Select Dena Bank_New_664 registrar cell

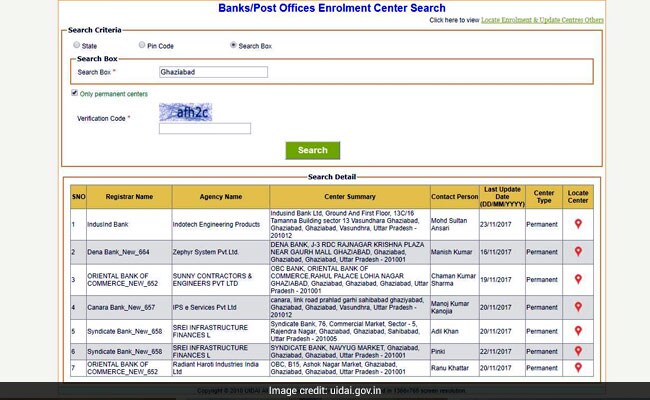(x=129, y=252)
